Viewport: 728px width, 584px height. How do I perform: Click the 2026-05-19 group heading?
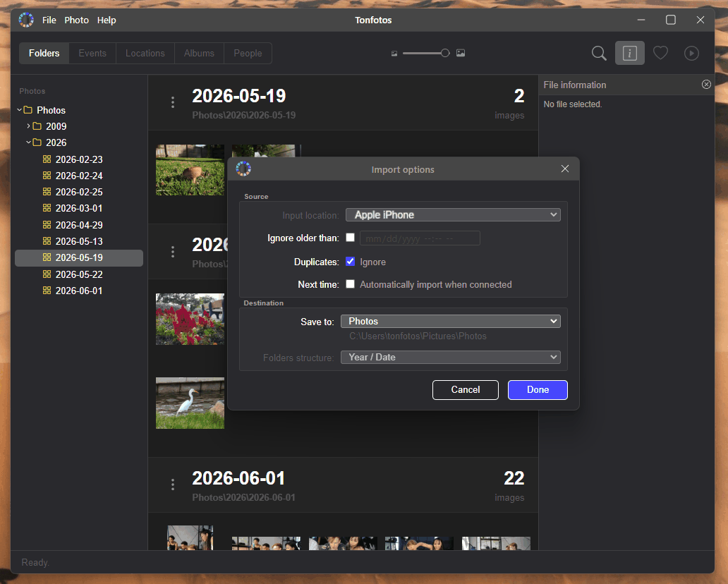pos(238,96)
